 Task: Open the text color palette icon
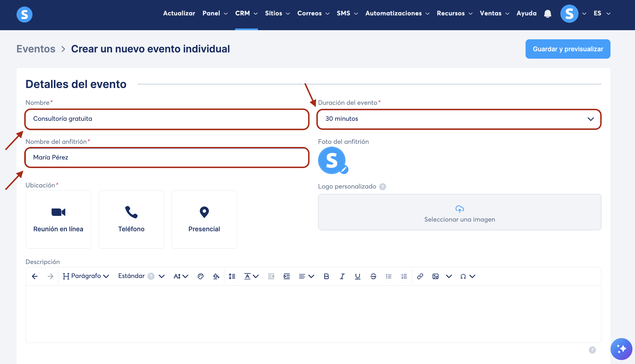[200, 276]
